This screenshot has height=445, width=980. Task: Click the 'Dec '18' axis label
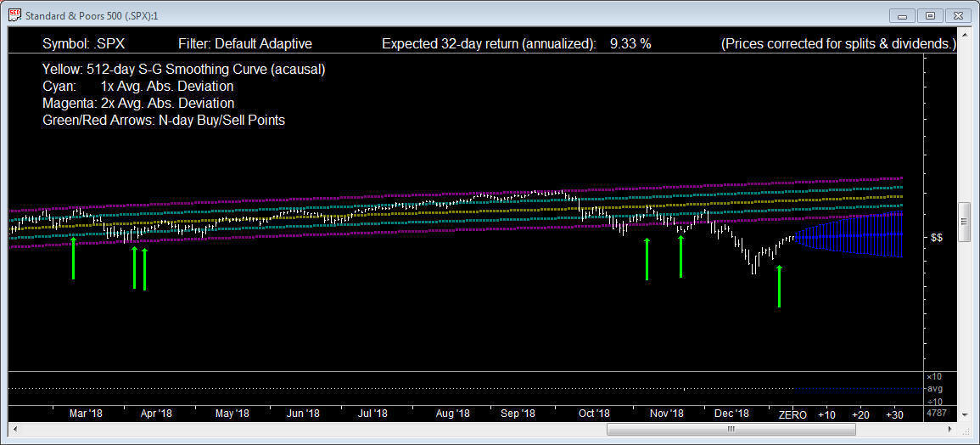point(732,414)
